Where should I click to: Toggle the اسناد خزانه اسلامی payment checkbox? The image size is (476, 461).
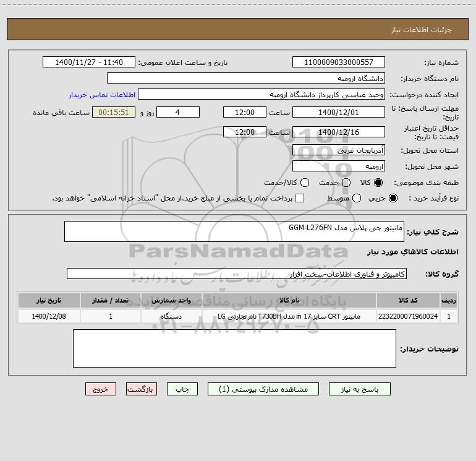[x=300, y=198]
